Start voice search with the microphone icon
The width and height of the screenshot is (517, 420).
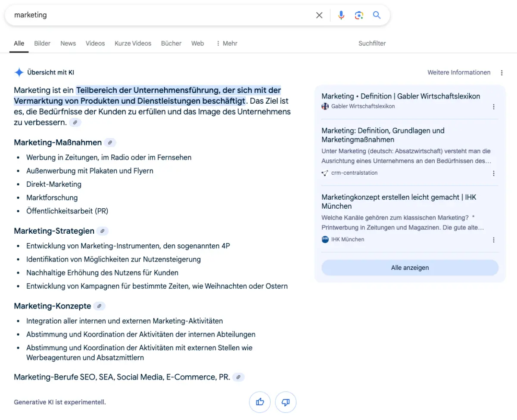(341, 15)
